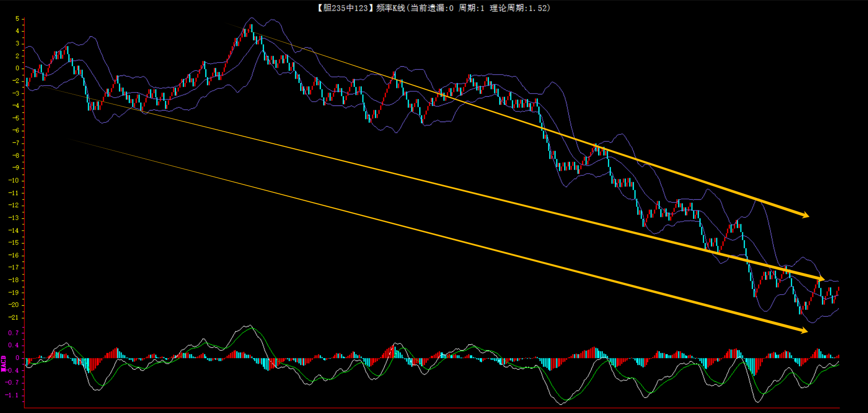Image resolution: width=868 pixels, height=413 pixels.
Task: Click the middle trend line arrowhead
Action: 821,278
